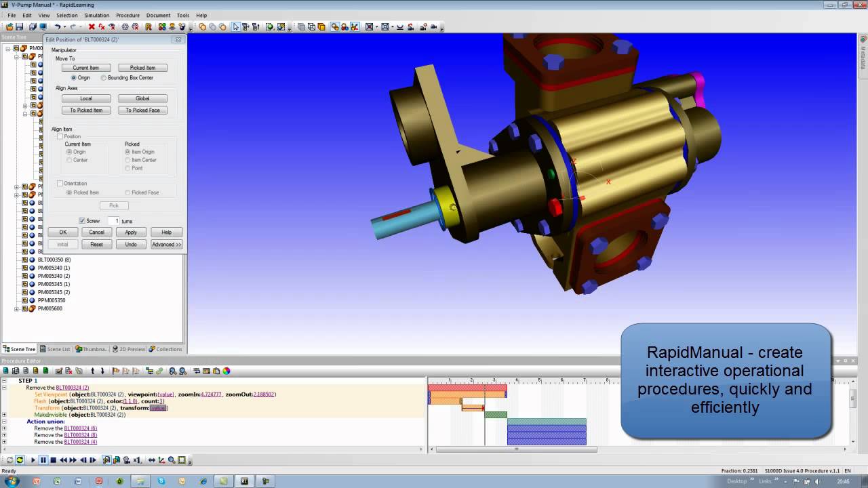Click the magnifier zoom icon in playback toolbar

172,460
